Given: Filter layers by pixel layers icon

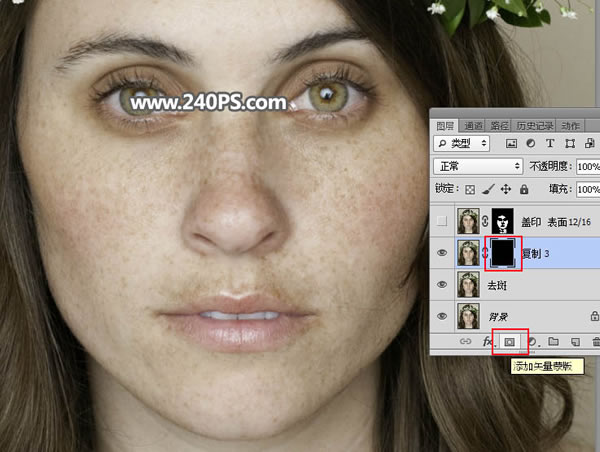Looking at the screenshot, I should point(511,144).
